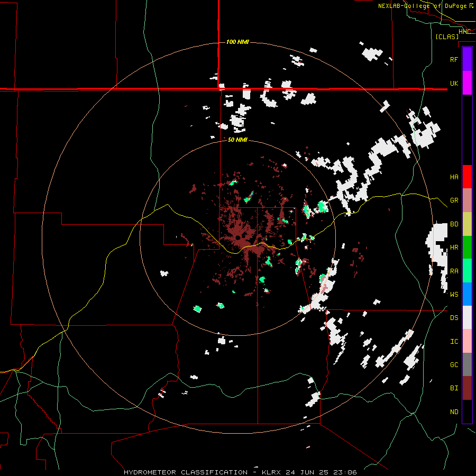Viewport: 476px width, 476px height.
Task: Click the "50 NMI" range ring label
Action: [237, 140]
